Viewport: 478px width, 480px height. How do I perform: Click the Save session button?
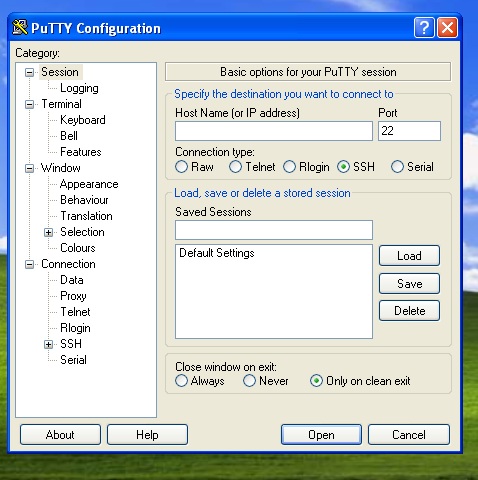(409, 284)
